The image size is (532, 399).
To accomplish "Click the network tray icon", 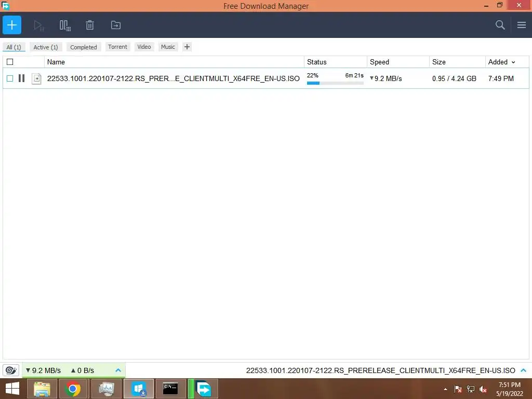I will tap(471, 389).
